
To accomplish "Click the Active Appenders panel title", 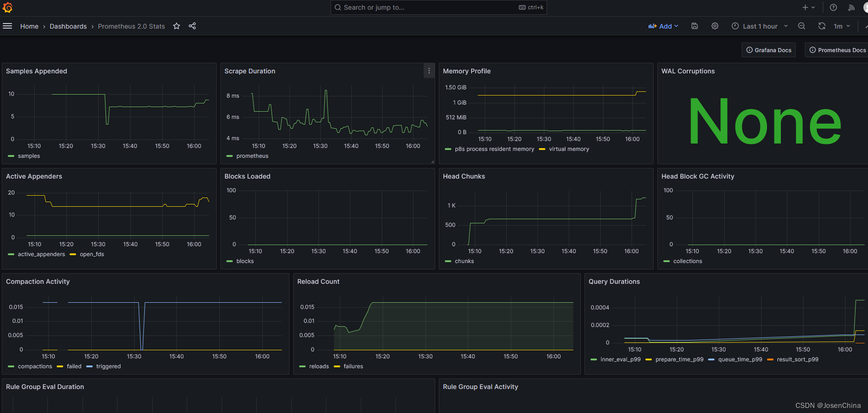I will [34, 176].
